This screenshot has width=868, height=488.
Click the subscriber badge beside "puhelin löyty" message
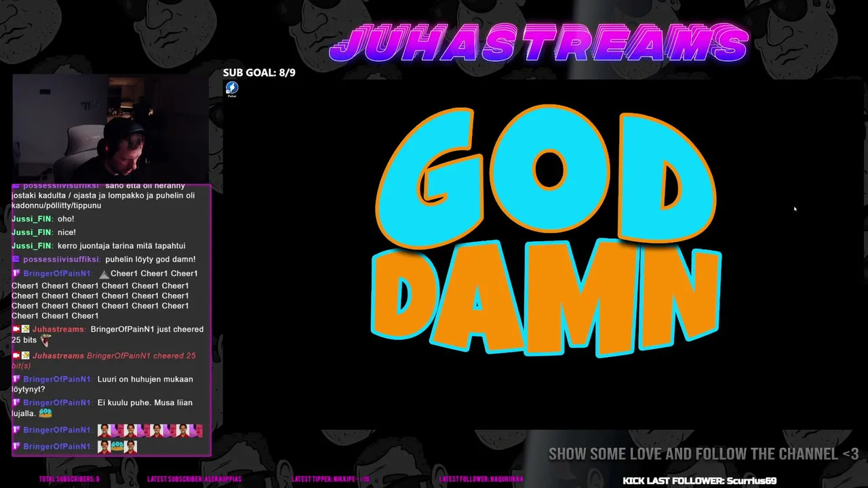16,260
